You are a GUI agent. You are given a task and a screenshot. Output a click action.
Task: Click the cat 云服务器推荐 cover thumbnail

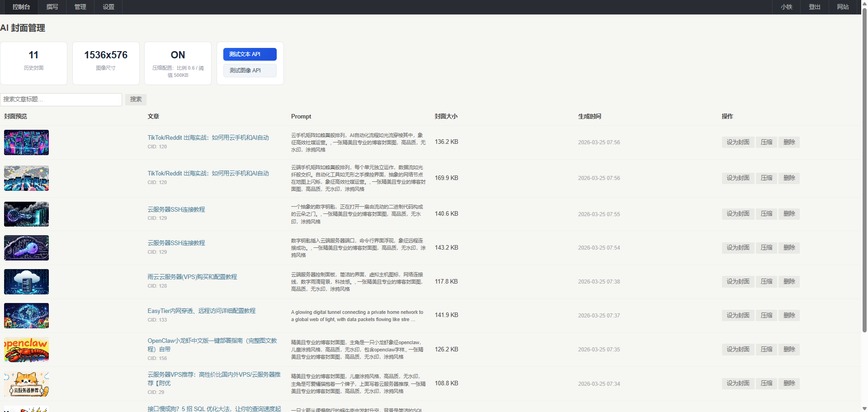point(26,384)
